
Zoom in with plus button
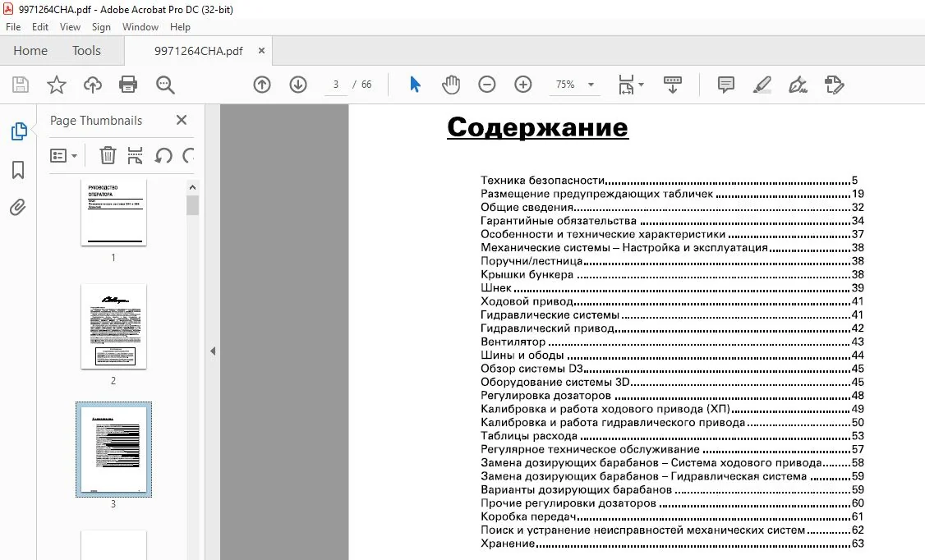coord(522,85)
